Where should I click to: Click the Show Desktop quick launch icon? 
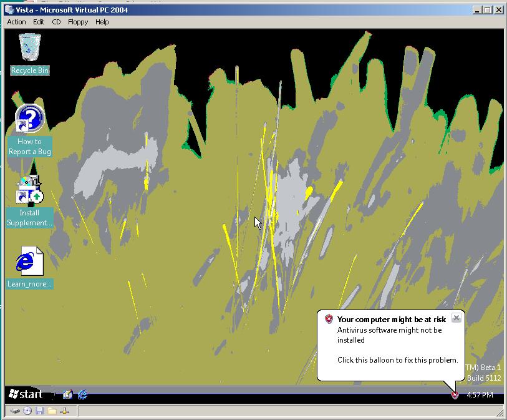tap(67, 394)
